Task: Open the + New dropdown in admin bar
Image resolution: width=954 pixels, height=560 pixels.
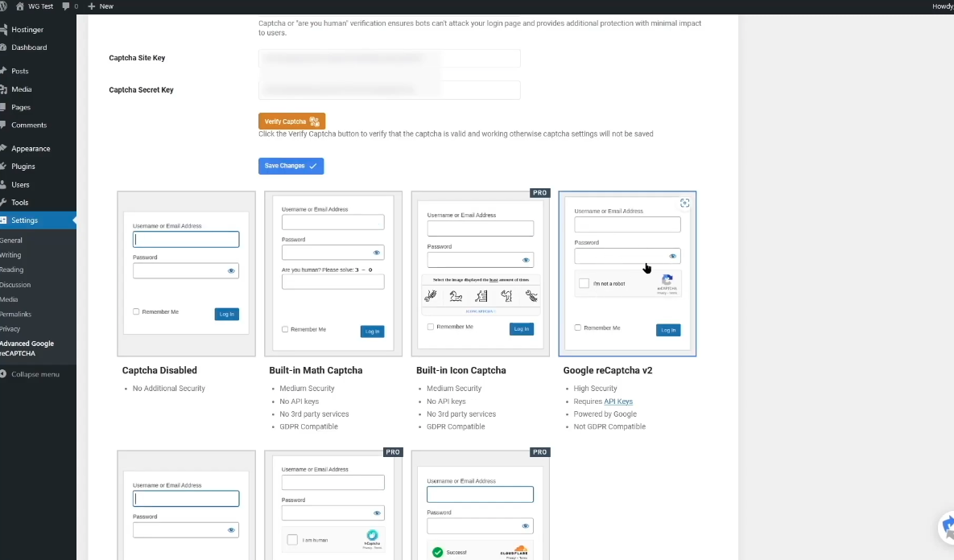Action: [x=101, y=6]
